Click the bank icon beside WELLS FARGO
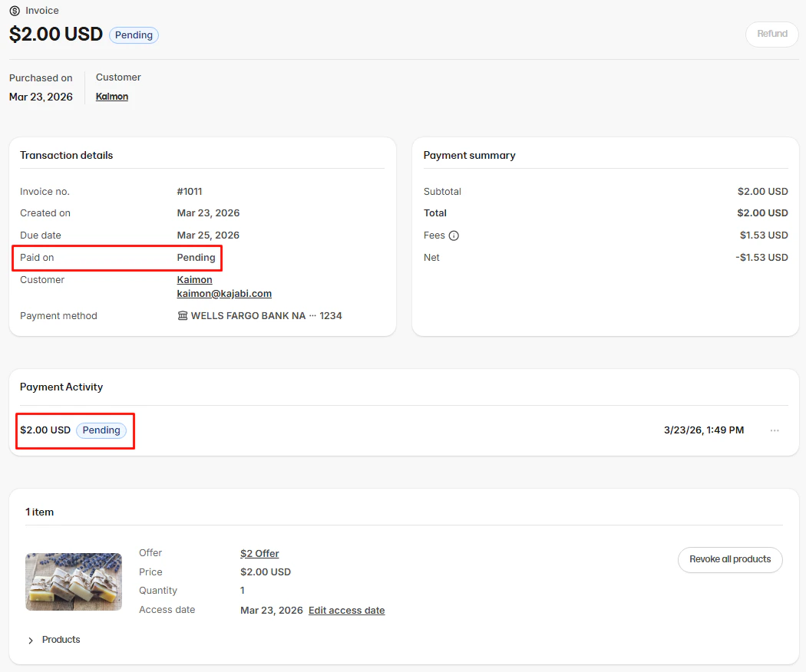Image resolution: width=806 pixels, height=672 pixels. coord(183,315)
